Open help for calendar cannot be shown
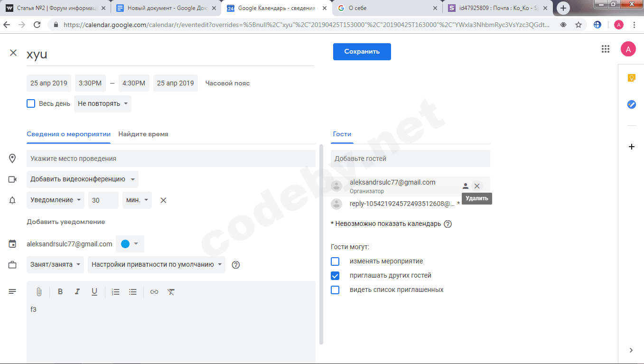 click(x=448, y=224)
